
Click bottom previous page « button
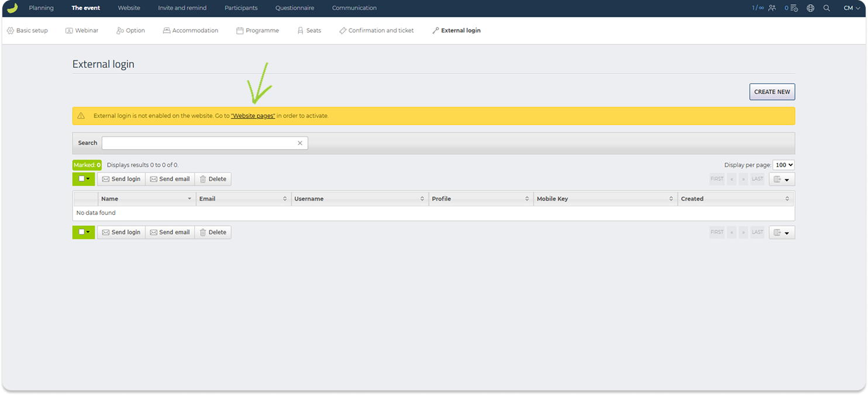732,233
